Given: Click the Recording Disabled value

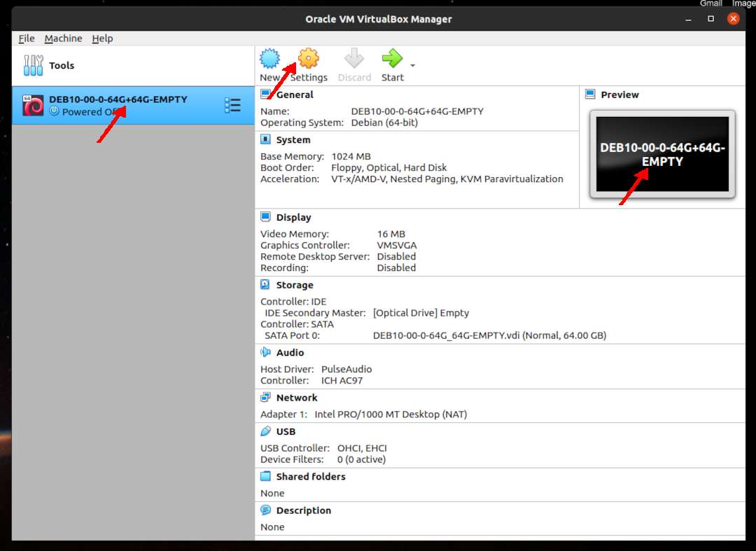Looking at the screenshot, I should [395, 268].
